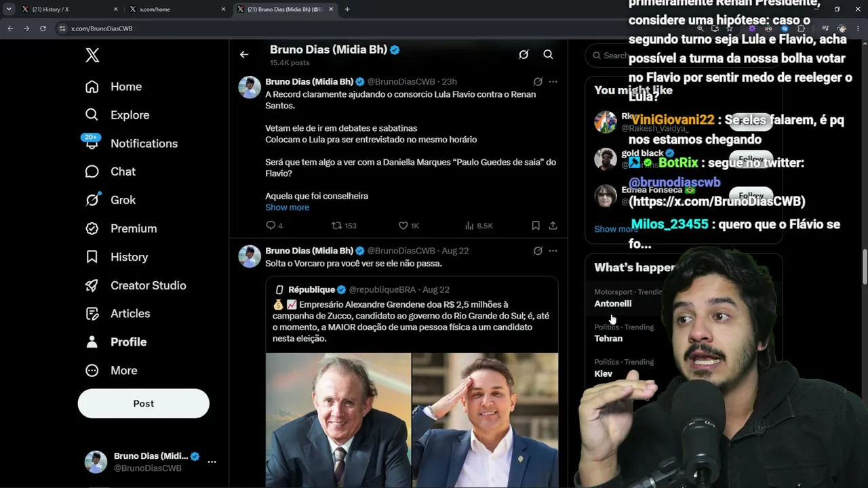Open more options on the Aug 22 post
This screenshot has height=488, width=868.
pyautogui.click(x=553, y=251)
